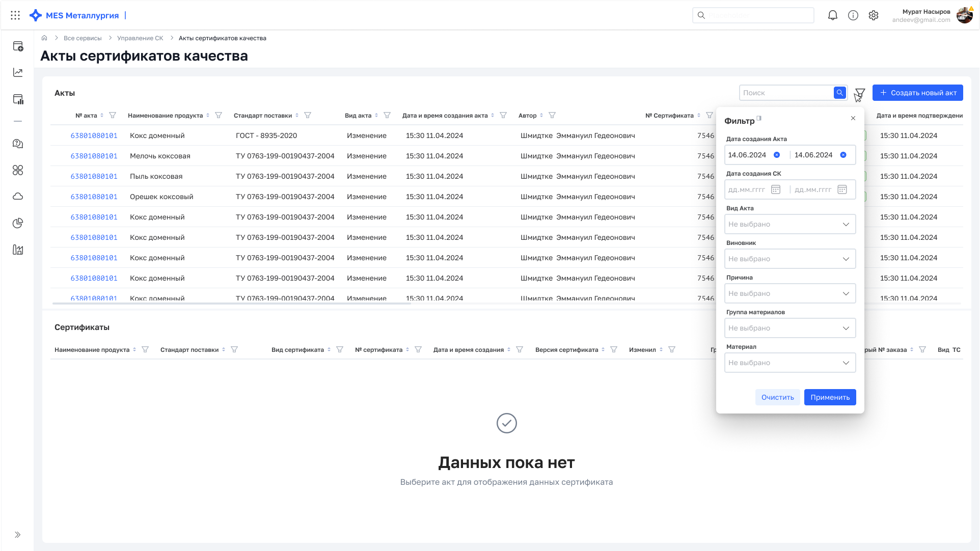The image size is (980, 551).
Task: Open the info icon in top bar
Action: [x=853, y=15]
